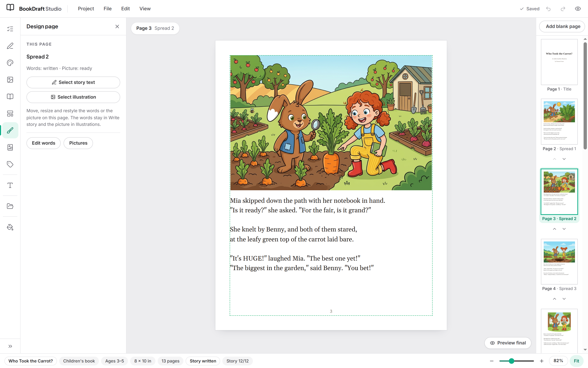Open the open-book sidebar icon

click(x=10, y=97)
